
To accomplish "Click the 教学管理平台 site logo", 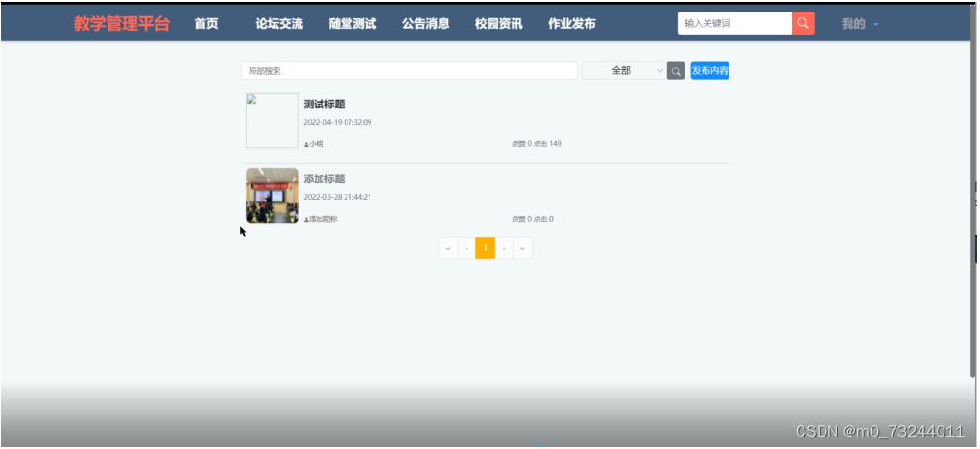I will coord(122,24).
